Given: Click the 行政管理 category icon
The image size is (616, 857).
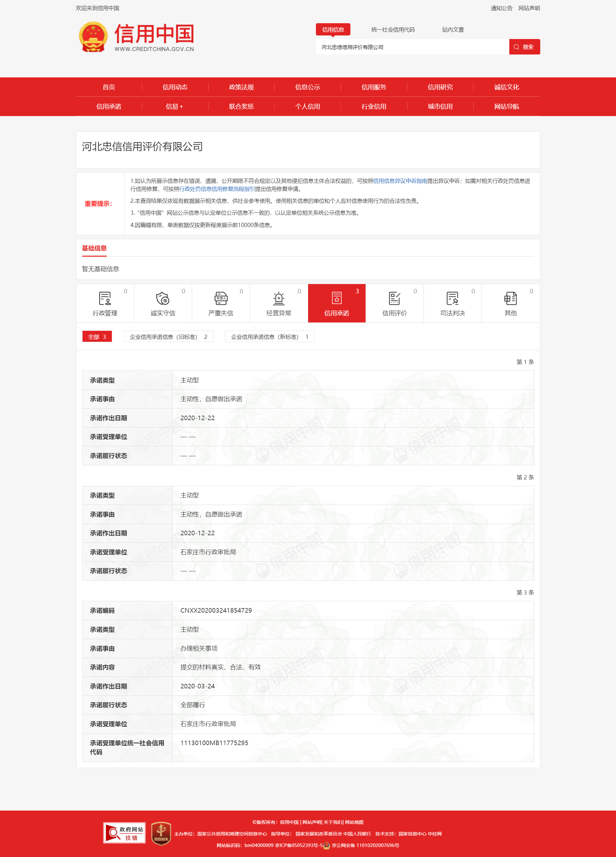Looking at the screenshot, I should coord(105,298).
